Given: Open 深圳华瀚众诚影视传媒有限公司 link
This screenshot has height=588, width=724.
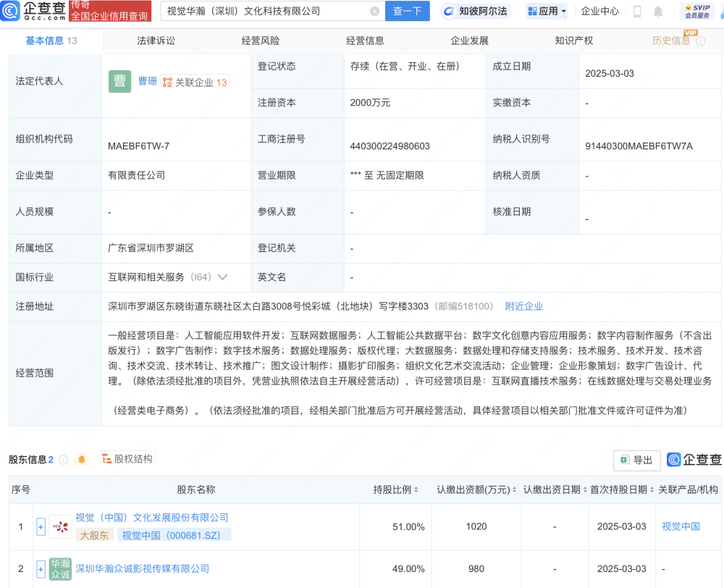Looking at the screenshot, I should [142, 568].
